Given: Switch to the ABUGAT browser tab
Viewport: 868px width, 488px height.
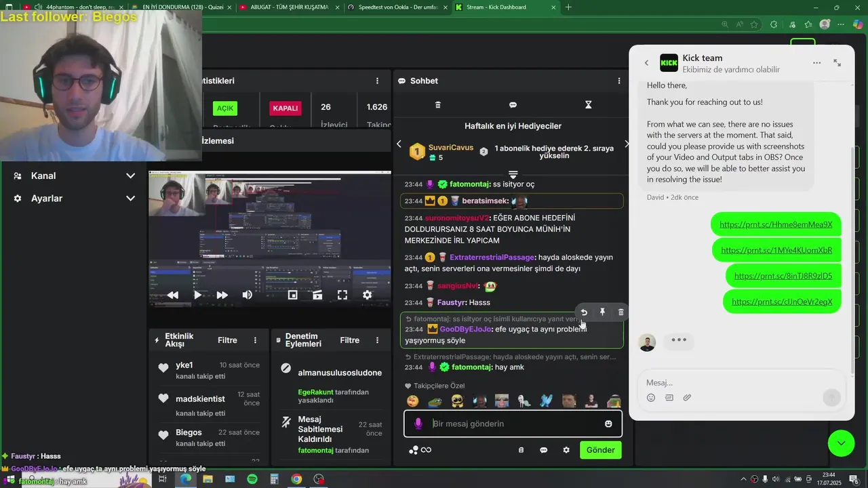Looking at the screenshot, I should (x=290, y=7).
